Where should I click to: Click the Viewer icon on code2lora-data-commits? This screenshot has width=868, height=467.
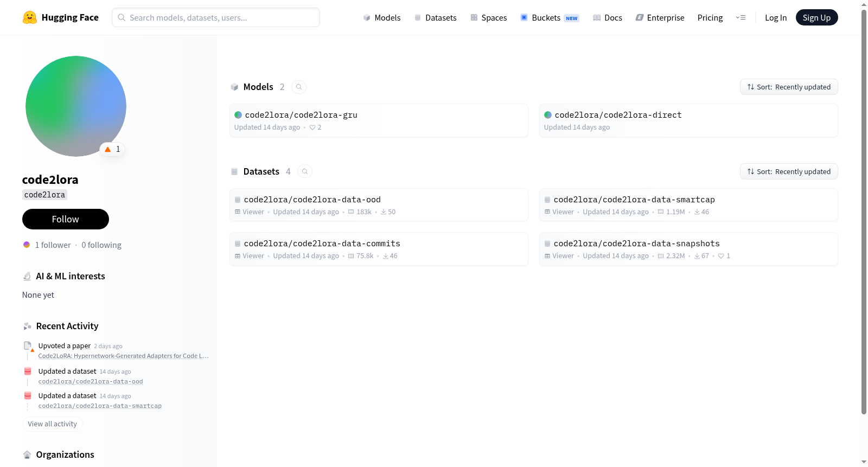238,256
